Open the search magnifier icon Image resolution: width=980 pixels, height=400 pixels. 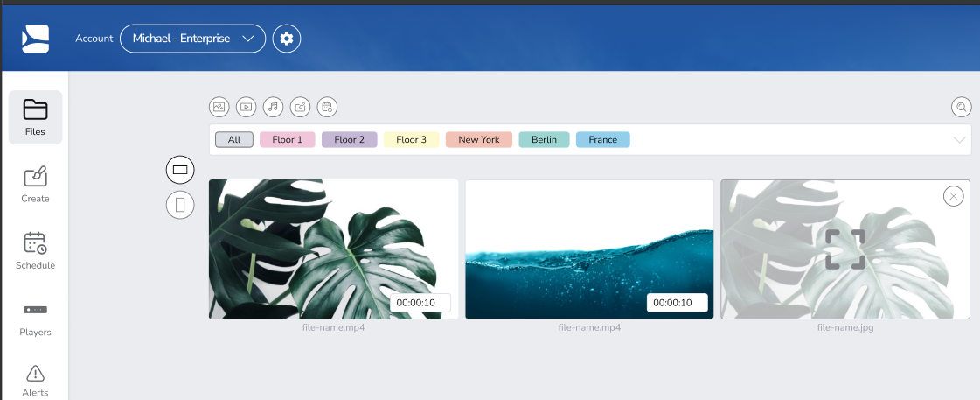point(962,107)
